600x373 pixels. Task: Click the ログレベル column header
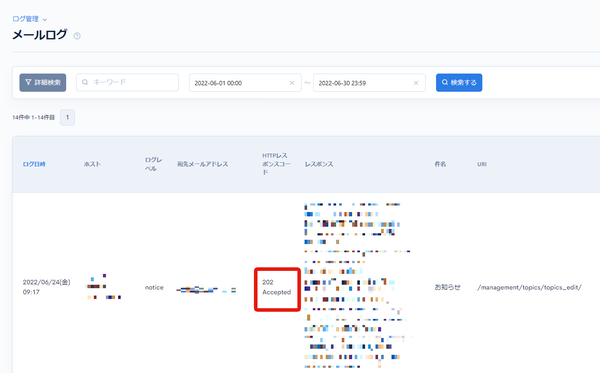153,164
